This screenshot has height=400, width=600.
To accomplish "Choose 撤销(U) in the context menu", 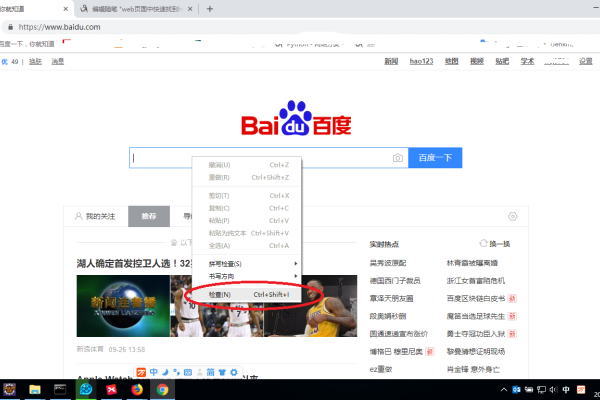I will pyautogui.click(x=246, y=165).
